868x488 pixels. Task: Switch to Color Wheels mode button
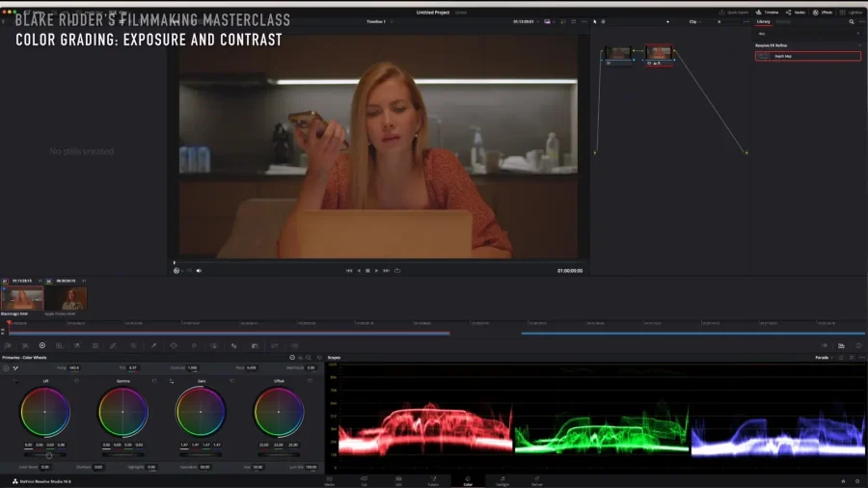click(292, 358)
